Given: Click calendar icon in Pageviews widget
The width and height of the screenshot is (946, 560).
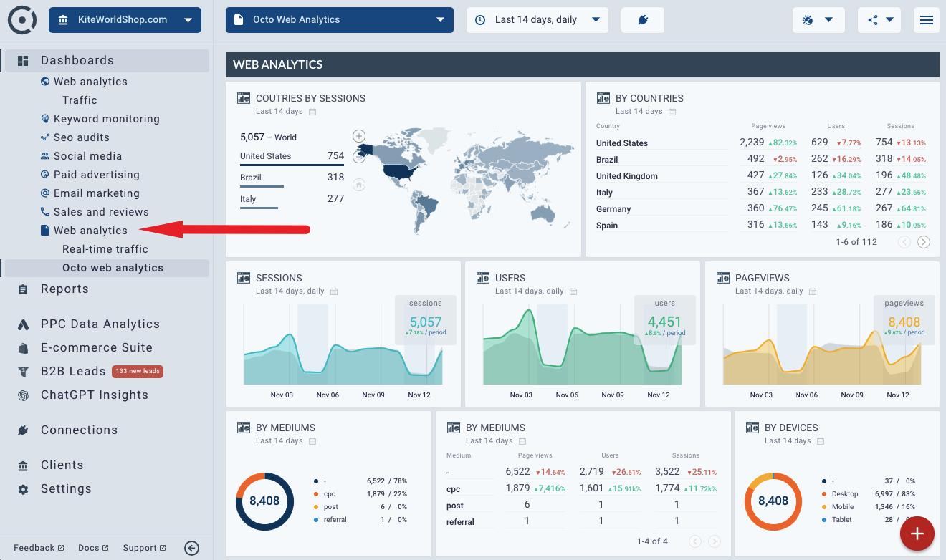Looking at the screenshot, I should pyautogui.click(x=813, y=291).
